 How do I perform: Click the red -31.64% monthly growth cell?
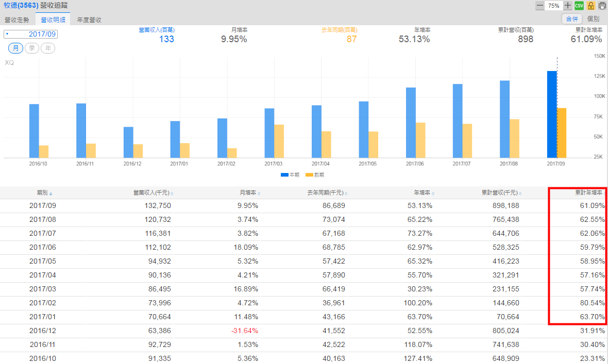click(245, 331)
